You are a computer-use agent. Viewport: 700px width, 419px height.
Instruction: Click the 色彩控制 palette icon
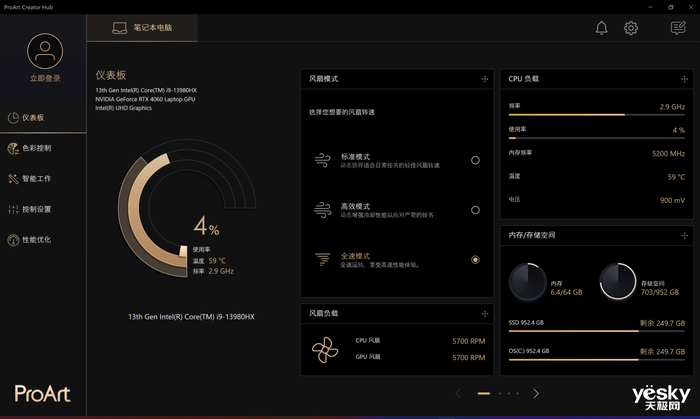click(x=13, y=148)
